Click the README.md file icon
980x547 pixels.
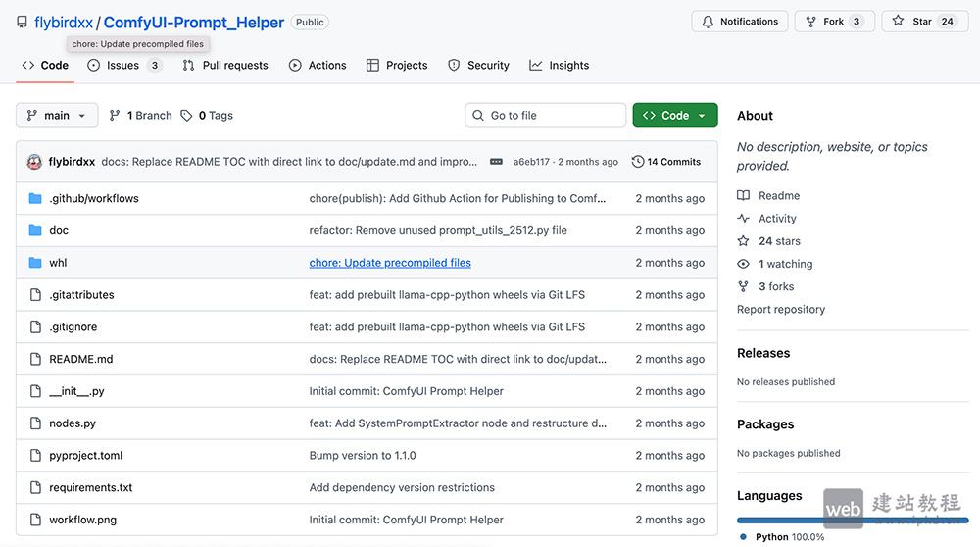[x=35, y=359]
